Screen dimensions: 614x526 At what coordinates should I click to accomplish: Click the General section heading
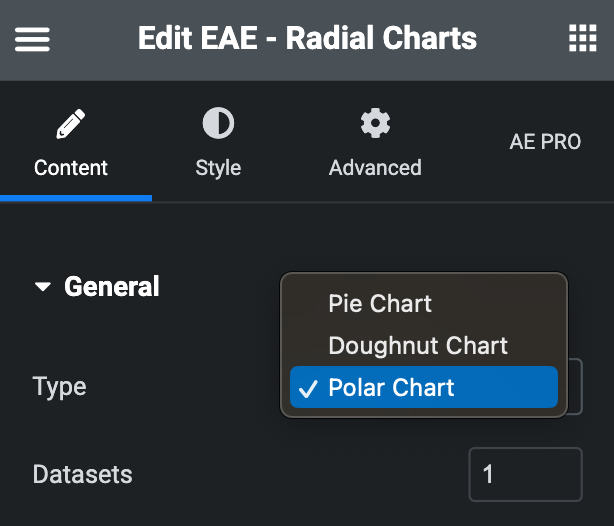pos(112,287)
